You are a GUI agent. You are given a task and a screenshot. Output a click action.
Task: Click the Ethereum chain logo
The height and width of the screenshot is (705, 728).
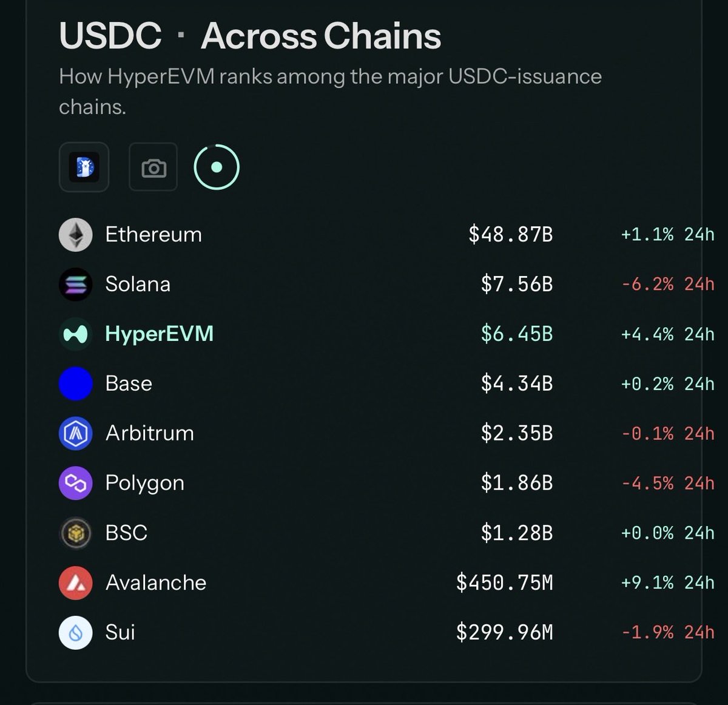tap(76, 234)
